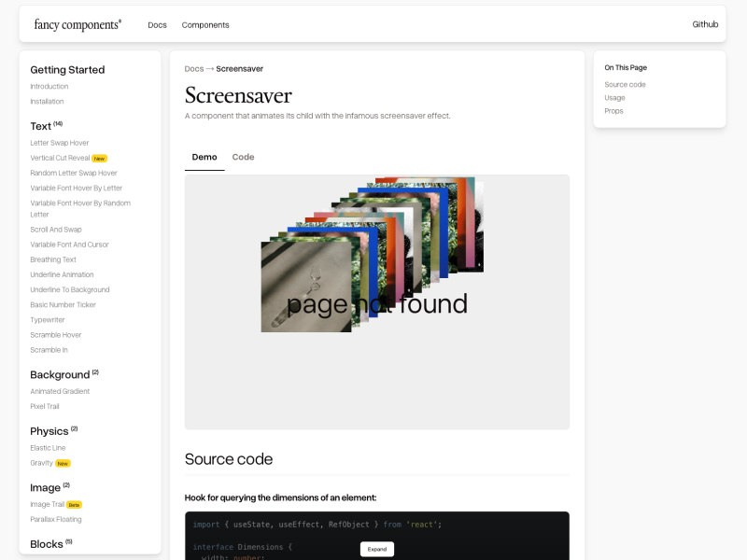Open Breathing Text component
747x560 pixels.
53,259
